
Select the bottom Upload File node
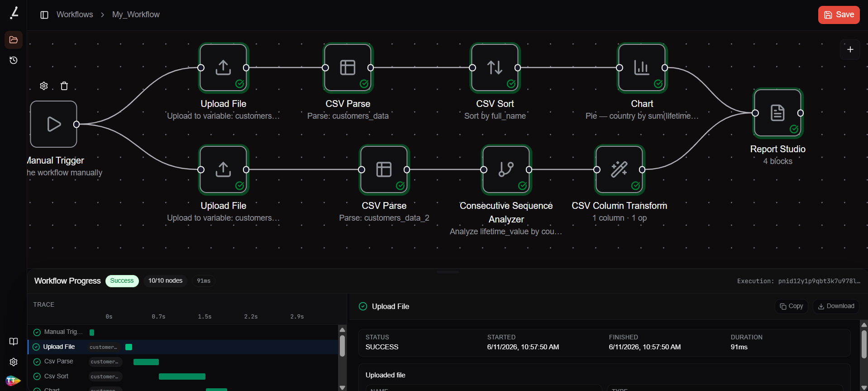(x=224, y=169)
